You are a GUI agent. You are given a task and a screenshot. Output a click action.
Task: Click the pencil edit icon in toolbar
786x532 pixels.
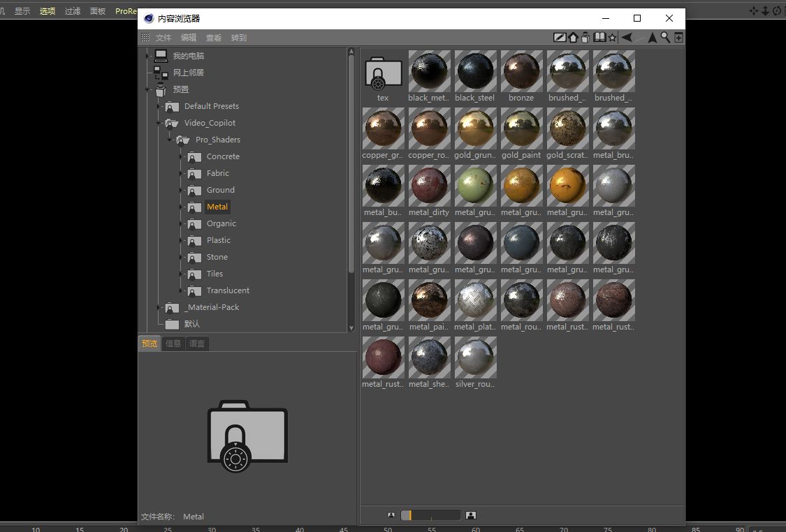(560, 38)
